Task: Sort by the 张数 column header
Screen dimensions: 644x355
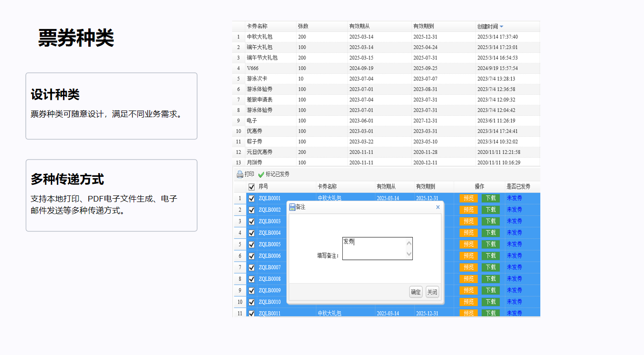Action: pos(322,26)
